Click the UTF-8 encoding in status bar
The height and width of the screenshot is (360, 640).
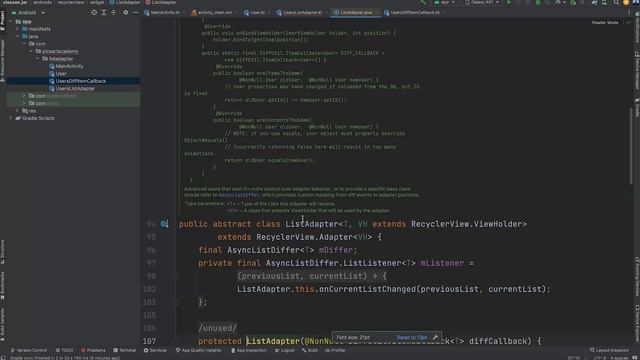coord(599,358)
